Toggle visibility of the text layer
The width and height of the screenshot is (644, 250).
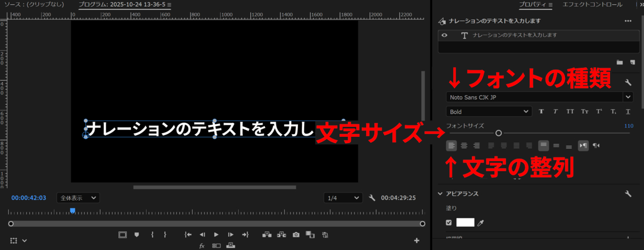tap(445, 35)
